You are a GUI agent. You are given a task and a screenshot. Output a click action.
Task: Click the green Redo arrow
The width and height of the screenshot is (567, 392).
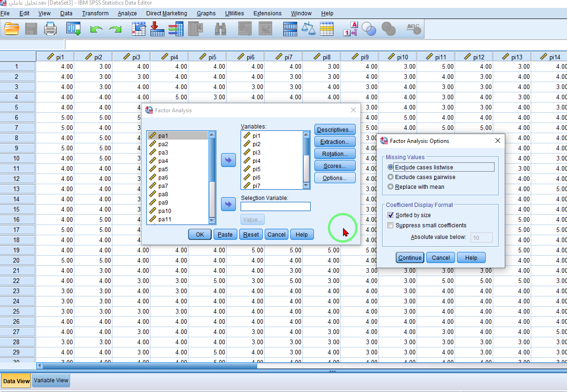pyautogui.click(x=115, y=30)
